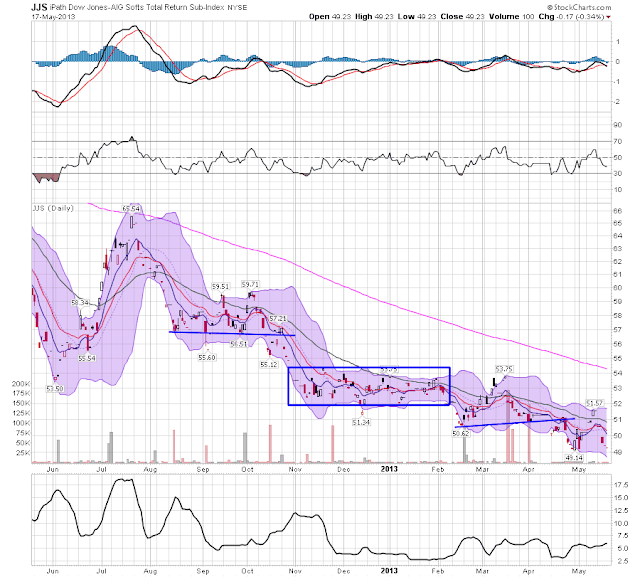Select the 2.5 tick on the bottom indicator axis
The image size is (640, 577).
pyautogui.click(x=623, y=561)
